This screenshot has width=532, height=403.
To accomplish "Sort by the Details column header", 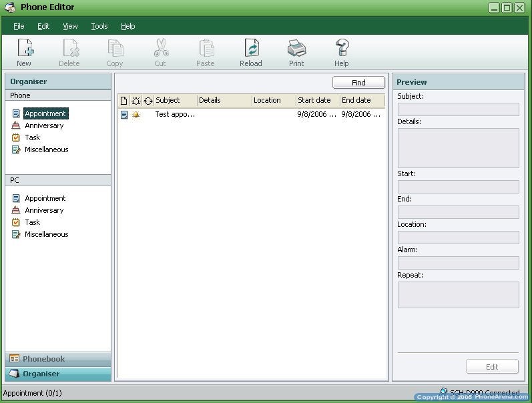I will 224,100.
